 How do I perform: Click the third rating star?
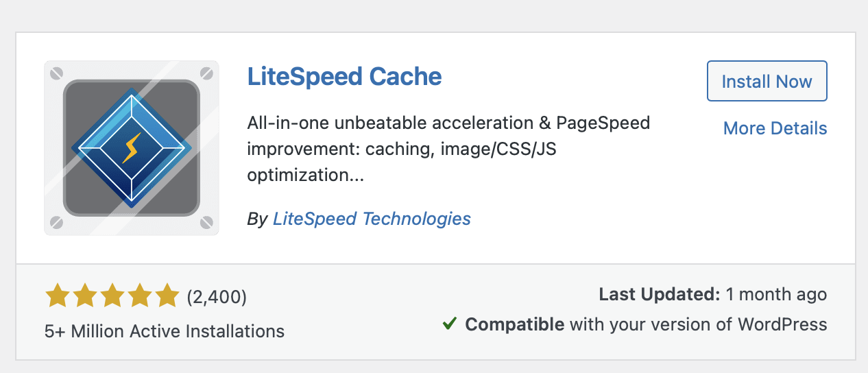pyautogui.click(x=112, y=297)
